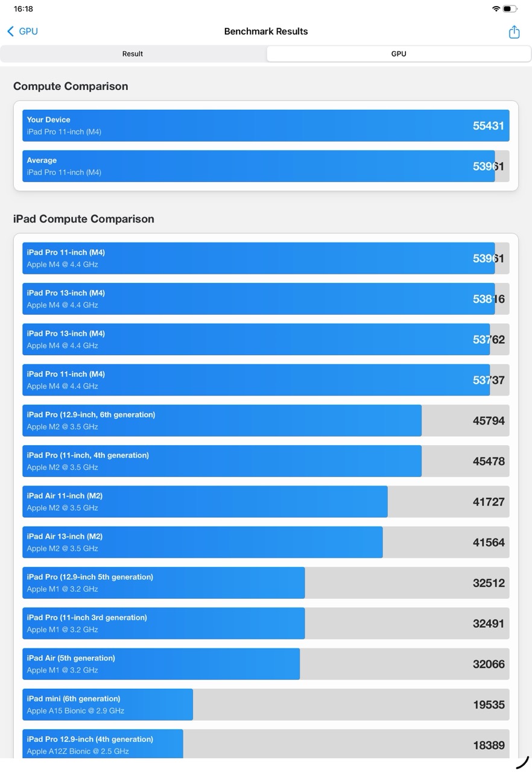The height and width of the screenshot is (772, 532).
Task: Select iPad Pro 13-inch (M4) 53762 bar
Action: tap(265, 339)
